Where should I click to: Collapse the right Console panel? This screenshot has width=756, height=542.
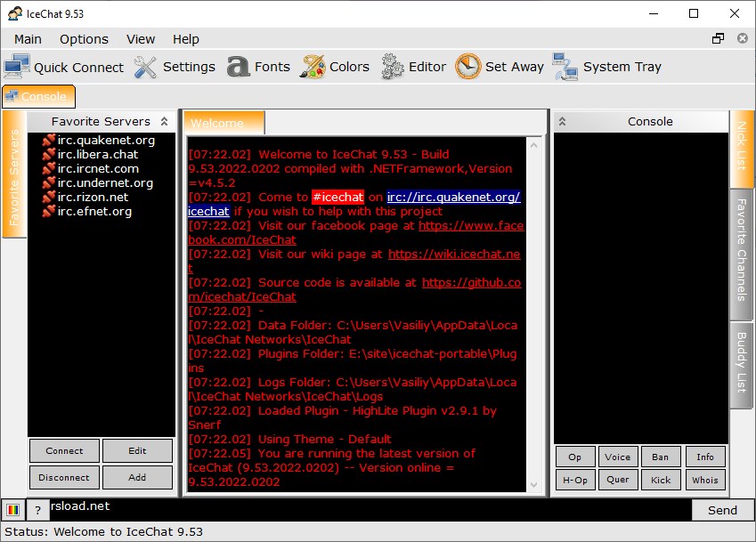562,121
